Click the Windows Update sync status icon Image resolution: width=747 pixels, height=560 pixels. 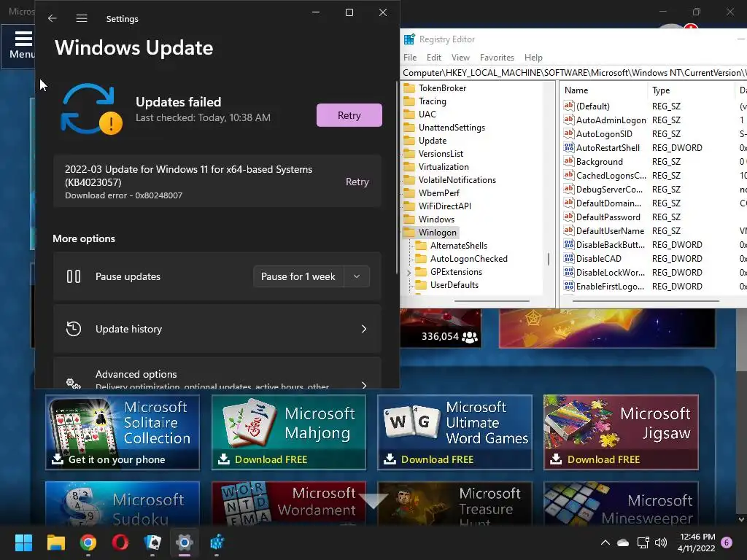[91, 109]
